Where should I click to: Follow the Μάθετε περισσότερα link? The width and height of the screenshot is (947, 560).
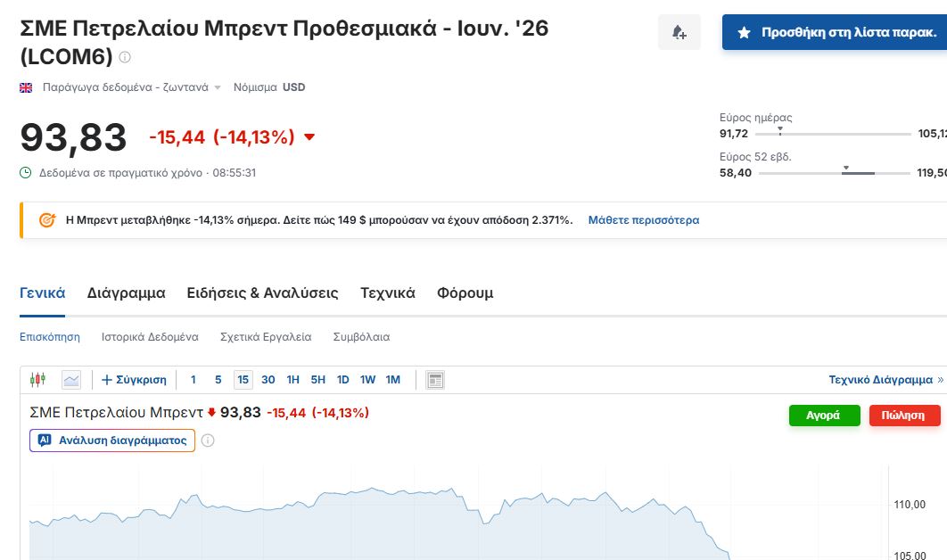[643, 220]
